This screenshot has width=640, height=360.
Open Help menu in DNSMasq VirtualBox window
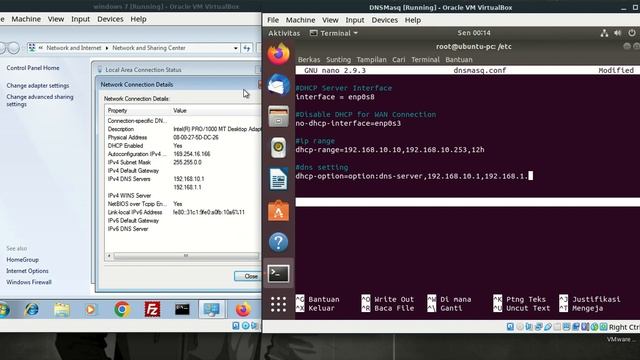click(x=413, y=20)
